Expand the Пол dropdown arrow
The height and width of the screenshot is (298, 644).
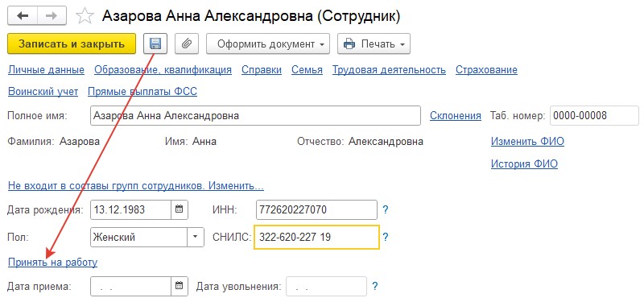tap(196, 237)
